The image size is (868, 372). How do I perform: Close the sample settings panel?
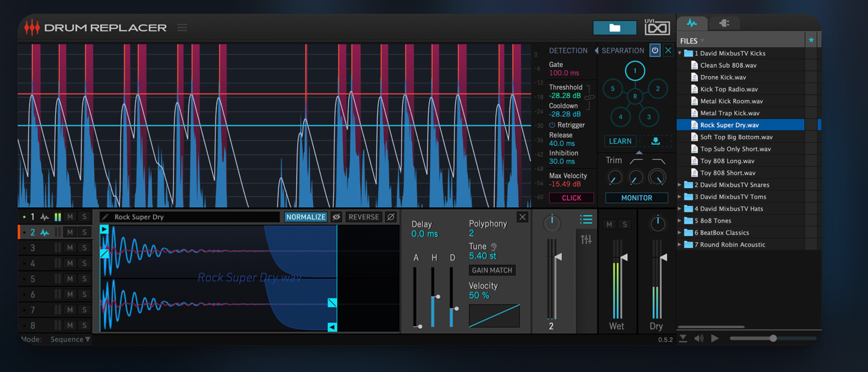pos(522,217)
